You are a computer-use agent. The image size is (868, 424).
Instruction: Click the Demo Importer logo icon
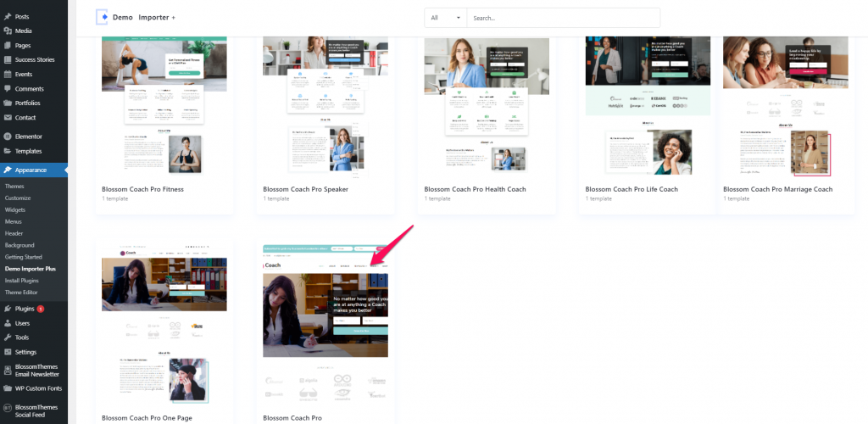pos(103,17)
